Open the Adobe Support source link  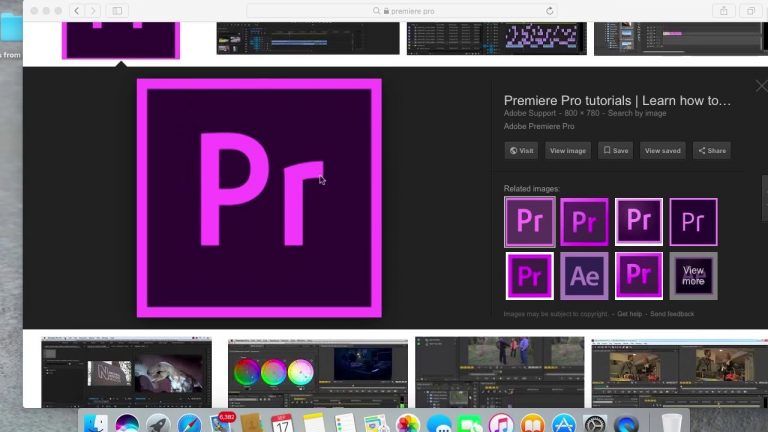point(529,113)
